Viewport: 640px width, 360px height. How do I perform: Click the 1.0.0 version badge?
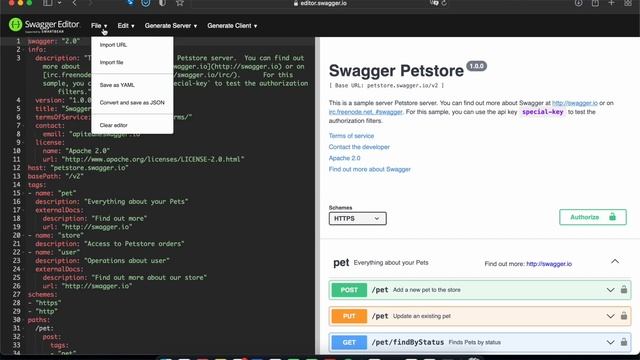point(476,66)
